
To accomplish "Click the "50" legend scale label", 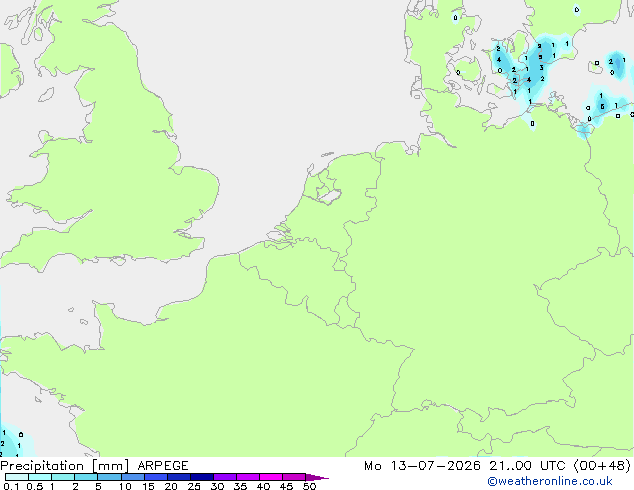I will (309, 486).
